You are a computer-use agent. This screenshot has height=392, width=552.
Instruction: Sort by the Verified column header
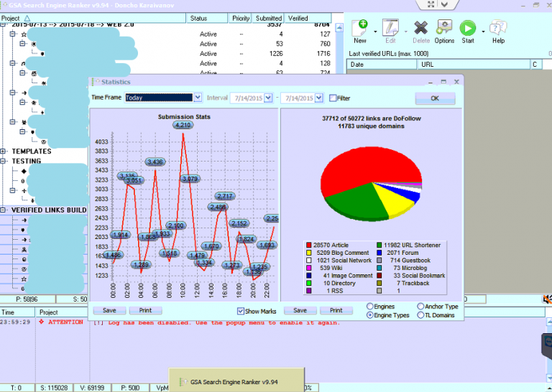click(x=308, y=18)
